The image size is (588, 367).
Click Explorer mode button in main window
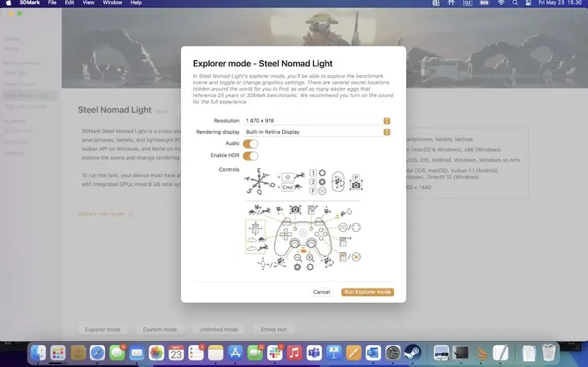tap(103, 329)
